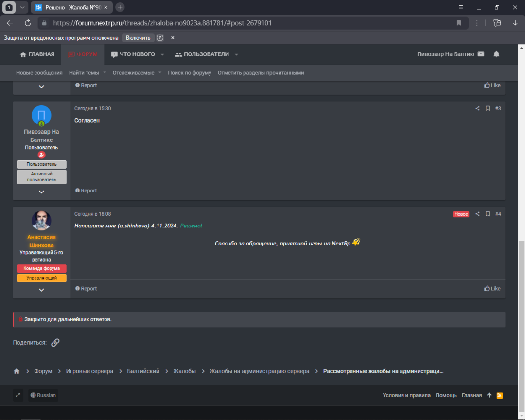Click the home icon in breadcrumbs

point(17,371)
